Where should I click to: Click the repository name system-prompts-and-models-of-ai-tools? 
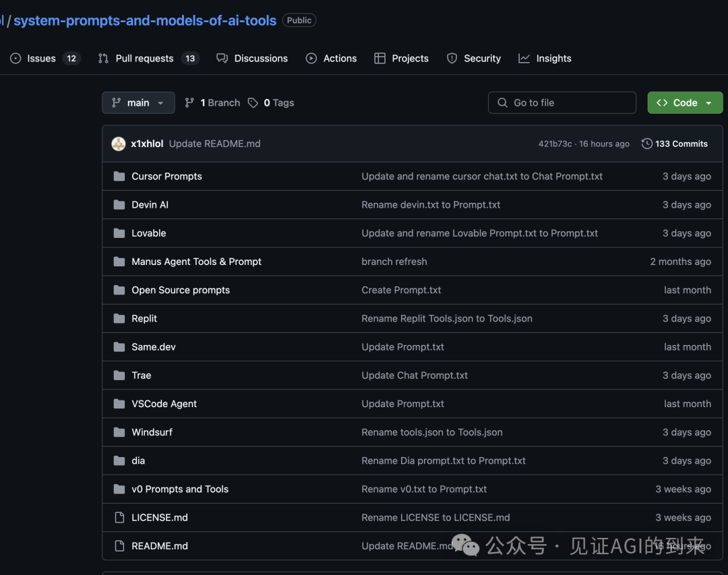[x=145, y=20]
